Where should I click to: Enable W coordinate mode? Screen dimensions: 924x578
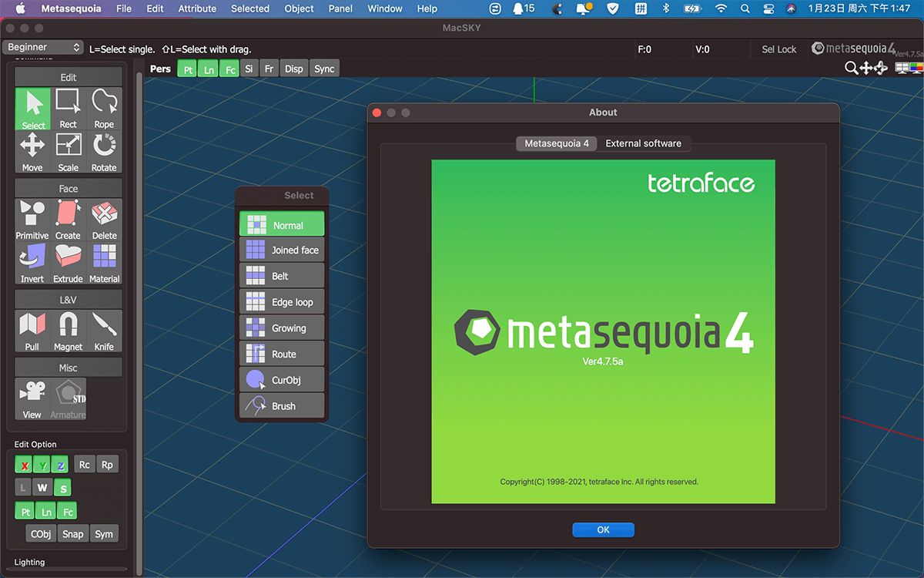pos(43,488)
